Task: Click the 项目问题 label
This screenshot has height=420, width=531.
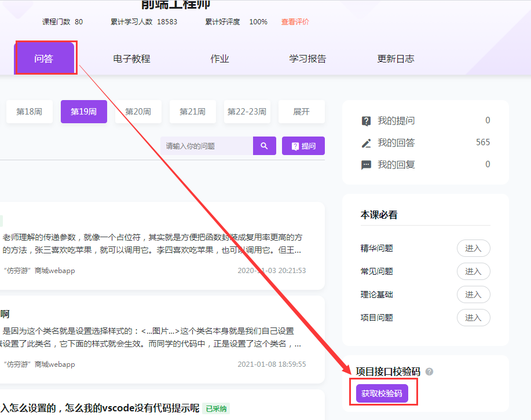Action: [x=377, y=318]
